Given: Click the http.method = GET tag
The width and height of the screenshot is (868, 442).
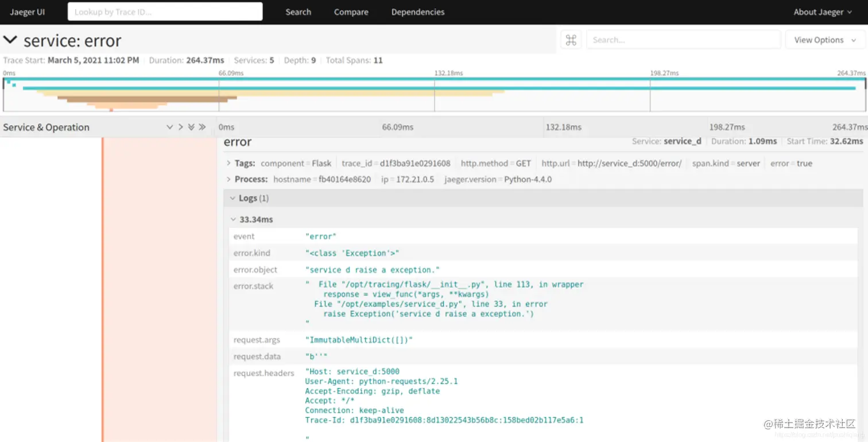Looking at the screenshot, I should point(496,163).
